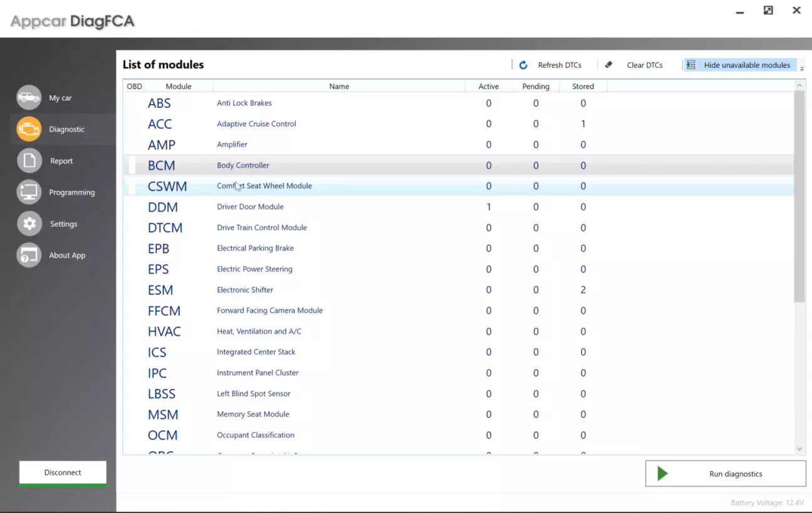The image size is (812, 513).
Task: Tick the checkbox on the BCM row
Action: [132, 165]
